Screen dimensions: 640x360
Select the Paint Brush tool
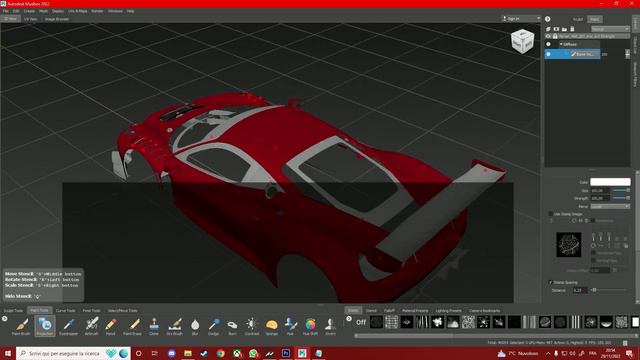21,326
